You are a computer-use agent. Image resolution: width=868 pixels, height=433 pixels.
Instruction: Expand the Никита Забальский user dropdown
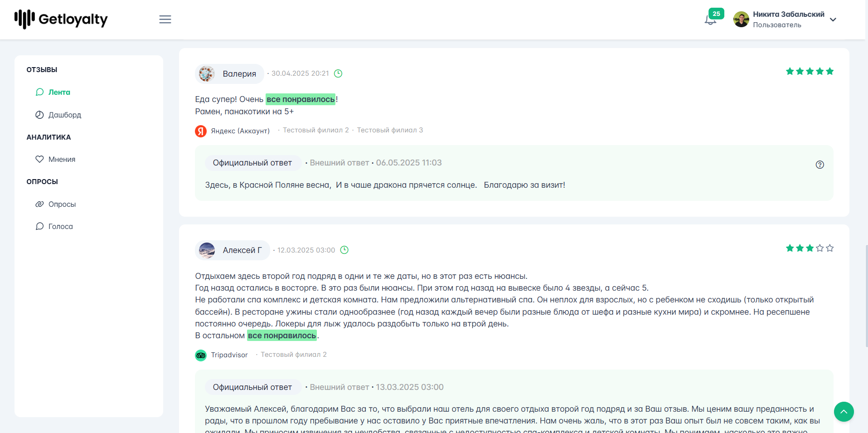point(833,19)
